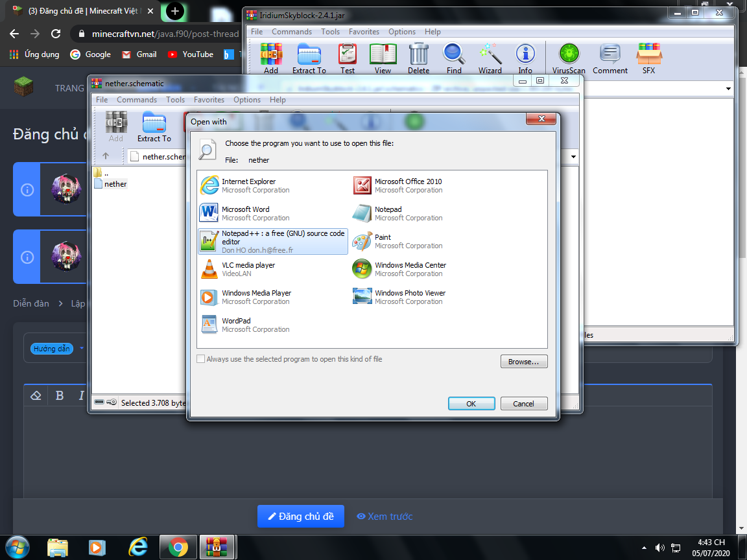Viewport: 747px width, 560px height.
Task: Open YouTube bookmark in browser
Action: (x=190, y=54)
